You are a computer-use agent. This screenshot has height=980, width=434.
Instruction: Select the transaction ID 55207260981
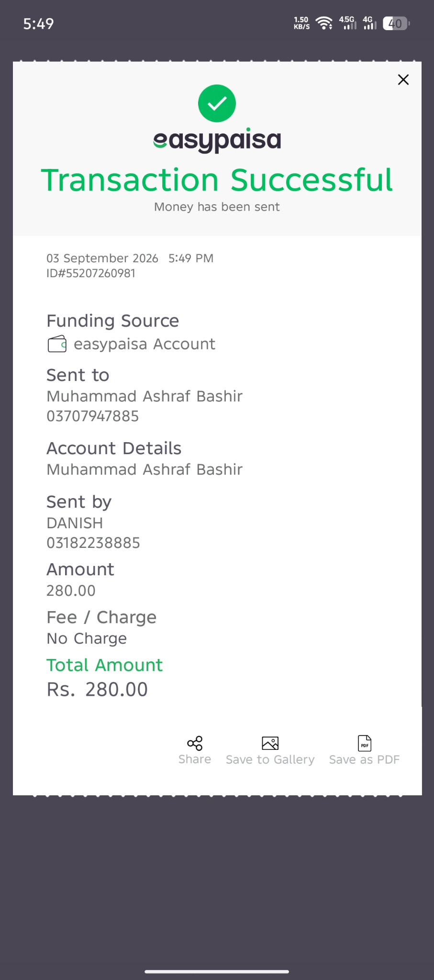pos(91,273)
